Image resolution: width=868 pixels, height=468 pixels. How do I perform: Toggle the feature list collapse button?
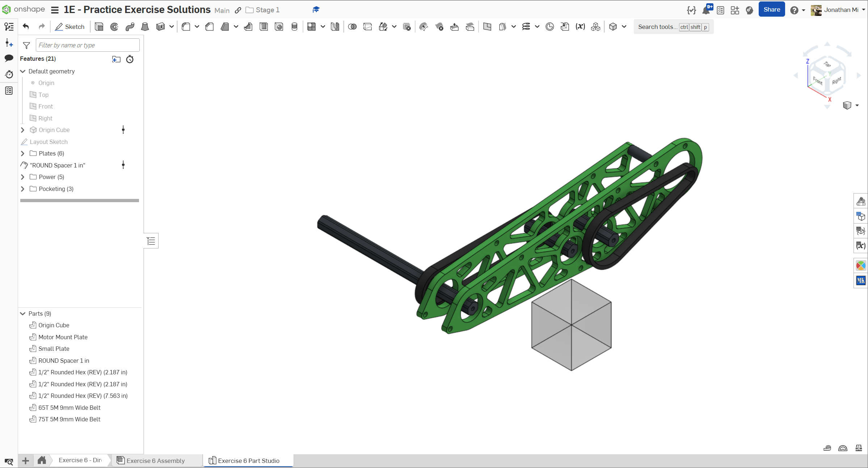pyautogui.click(x=151, y=241)
